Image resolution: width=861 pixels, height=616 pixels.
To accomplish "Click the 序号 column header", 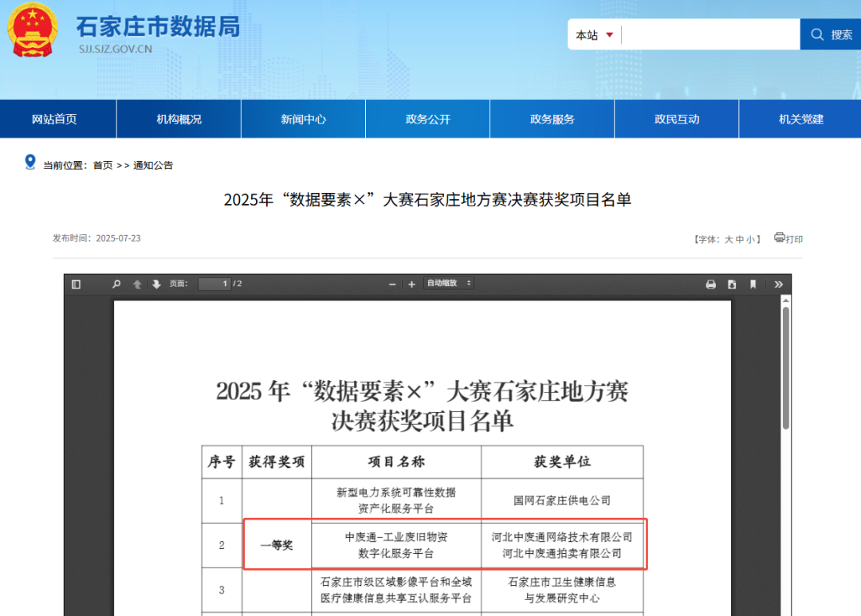I will pyautogui.click(x=222, y=461).
